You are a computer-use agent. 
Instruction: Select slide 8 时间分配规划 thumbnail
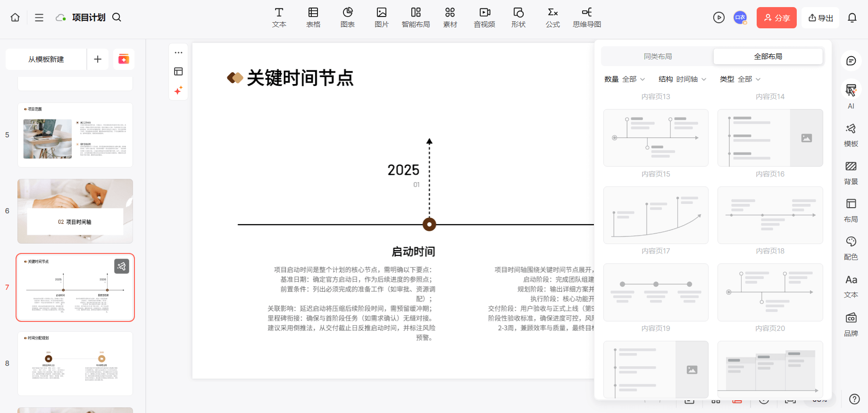(x=75, y=363)
